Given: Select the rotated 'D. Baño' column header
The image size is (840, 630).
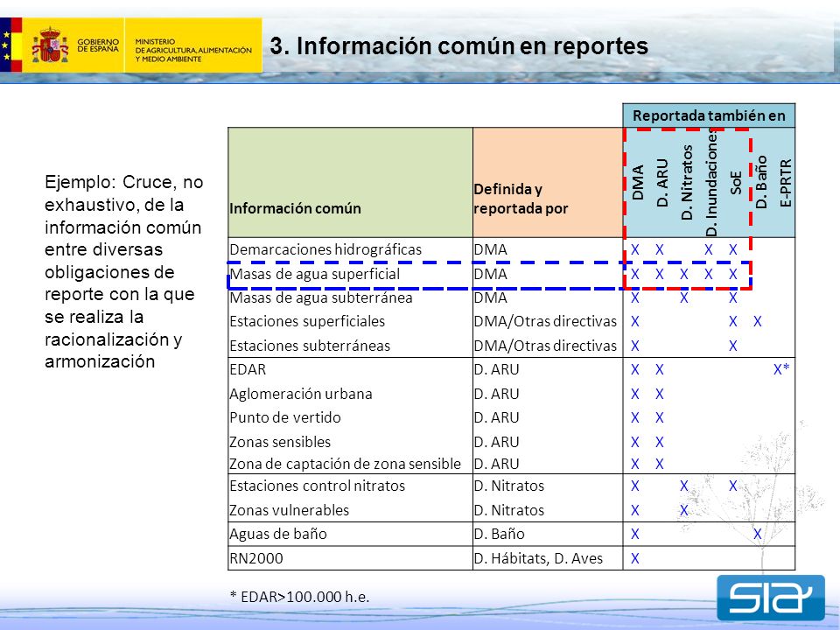Looking at the screenshot, I should click(760, 182).
